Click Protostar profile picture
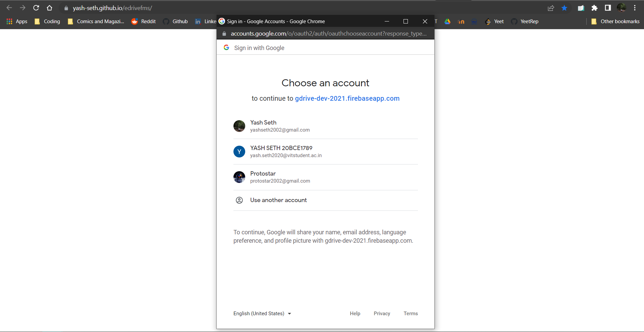This screenshot has height=332, width=644. click(239, 177)
